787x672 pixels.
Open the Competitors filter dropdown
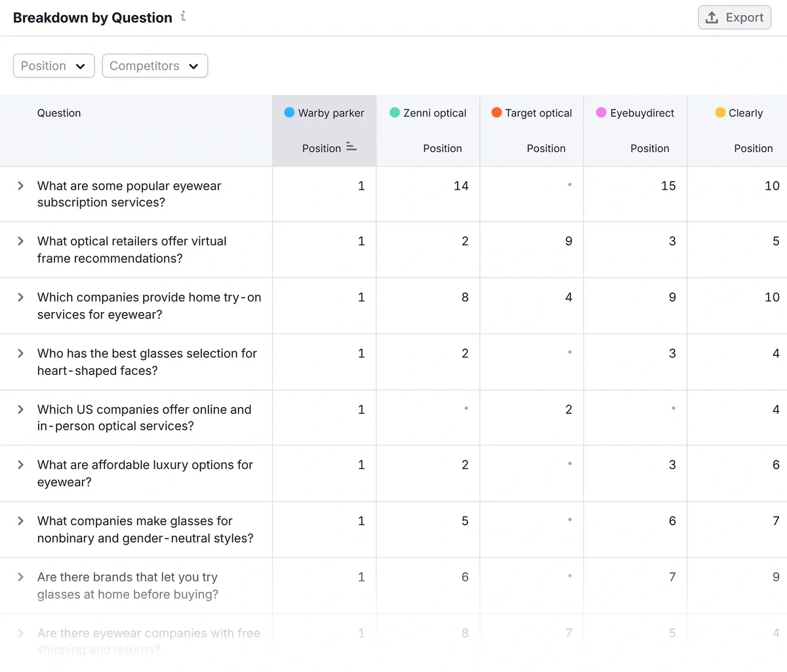click(x=155, y=66)
